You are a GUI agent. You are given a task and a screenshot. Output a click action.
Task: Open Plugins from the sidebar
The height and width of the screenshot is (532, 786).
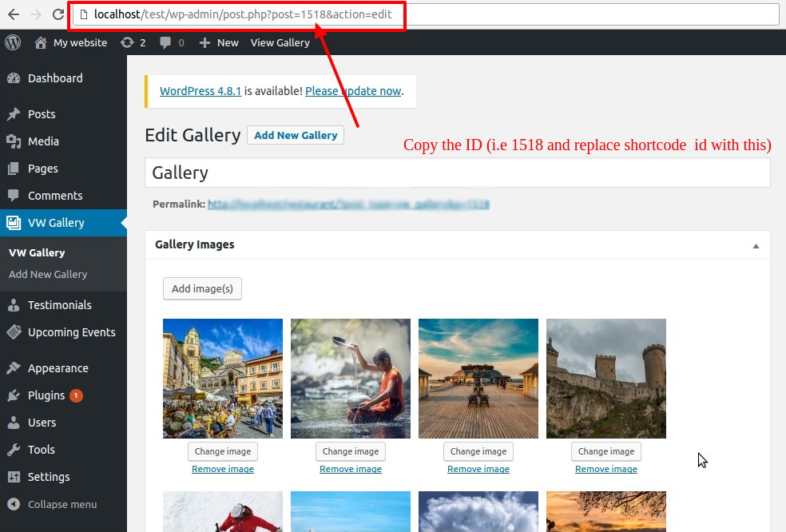[x=46, y=395]
